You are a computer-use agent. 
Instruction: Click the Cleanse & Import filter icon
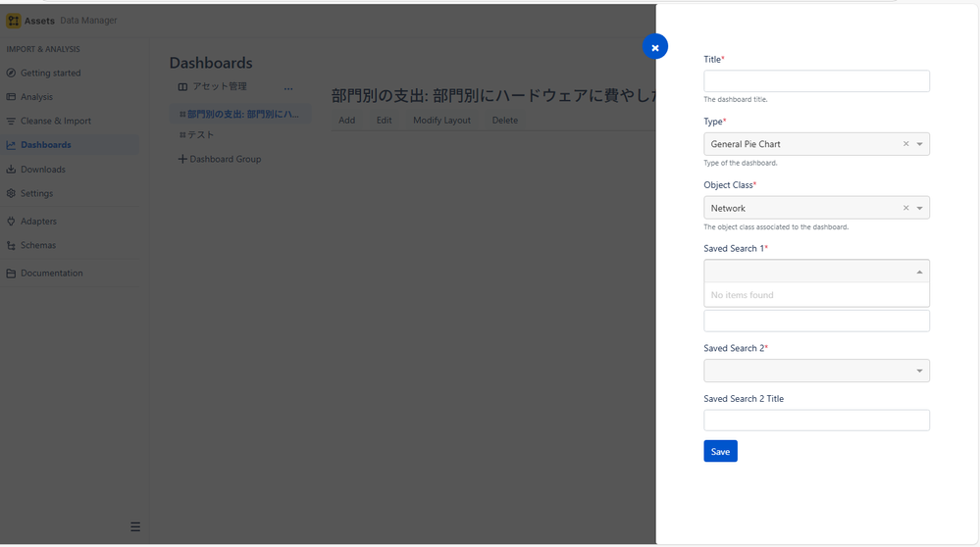(11, 122)
